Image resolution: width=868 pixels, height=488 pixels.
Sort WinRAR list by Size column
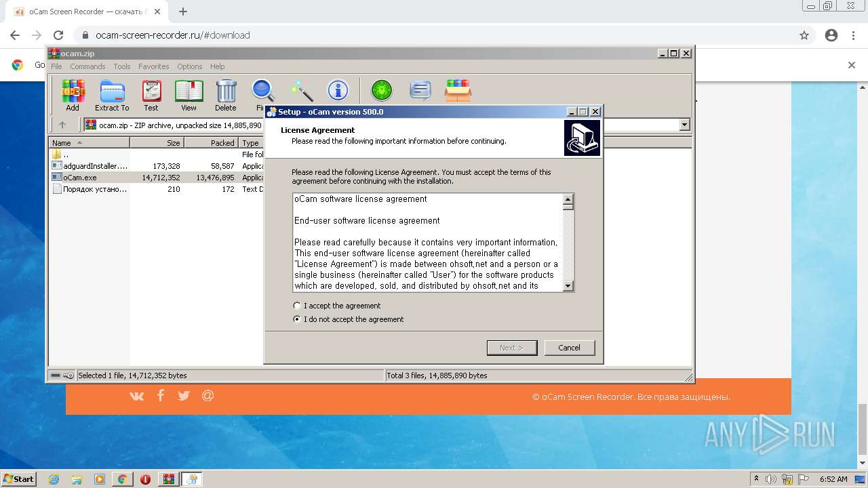point(157,142)
